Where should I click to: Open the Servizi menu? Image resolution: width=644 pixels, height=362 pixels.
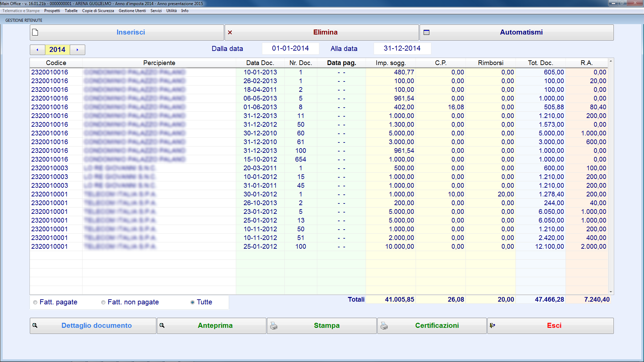pyautogui.click(x=156, y=11)
